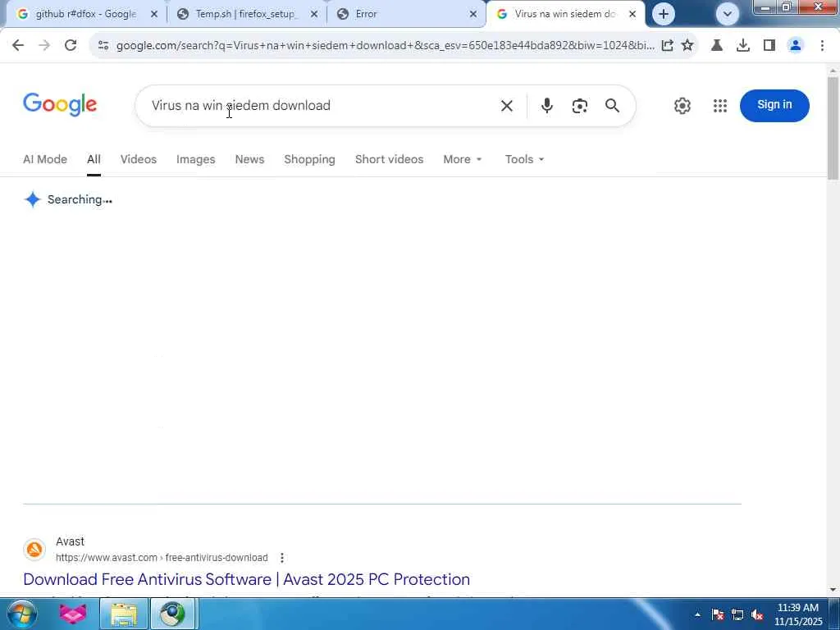The image size is (840, 630).
Task: Click the muted volume tray icon
Action: coord(757,615)
